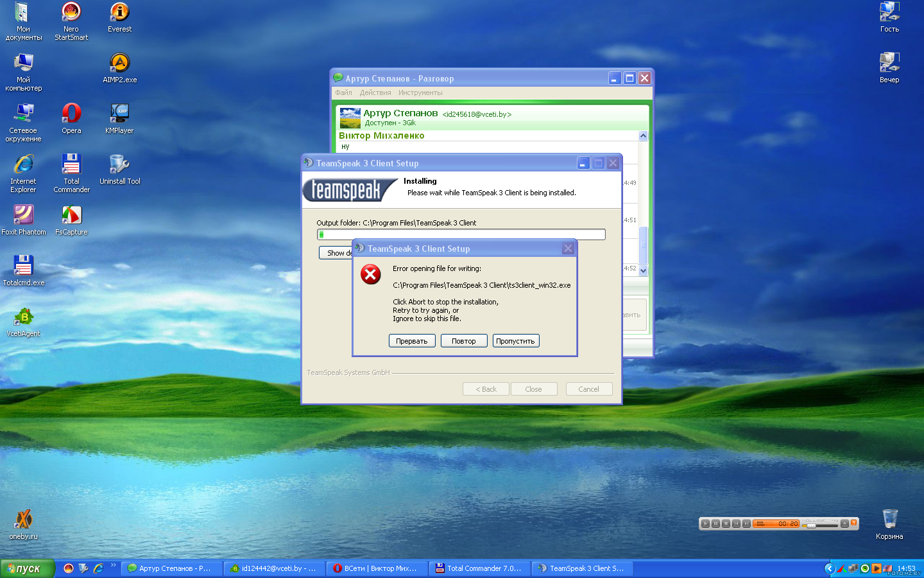Click Пропустить to ignore the file
The image size is (924, 578).
516,341
